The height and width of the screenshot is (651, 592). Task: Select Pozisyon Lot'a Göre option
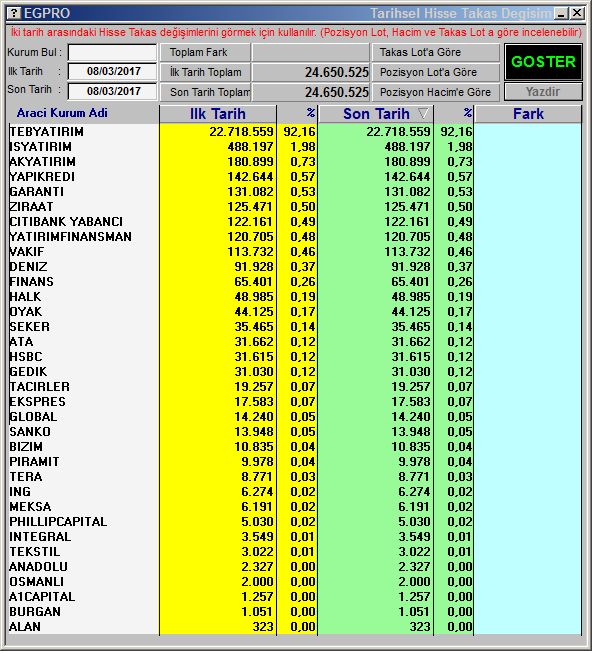[435, 72]
